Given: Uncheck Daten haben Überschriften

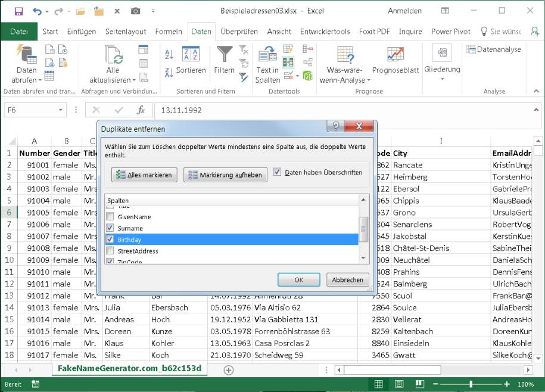Looking at the screenshot, I should [x=278, y=172].
